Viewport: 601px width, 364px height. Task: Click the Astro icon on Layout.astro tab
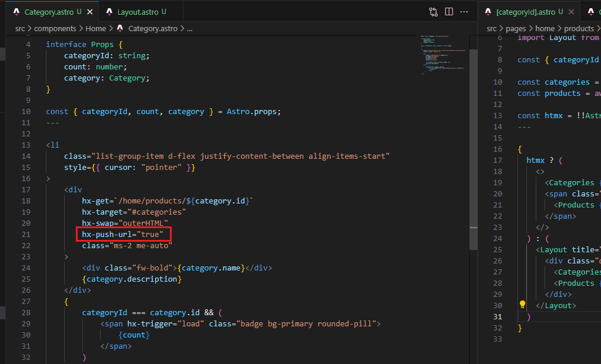pos(109,12)
